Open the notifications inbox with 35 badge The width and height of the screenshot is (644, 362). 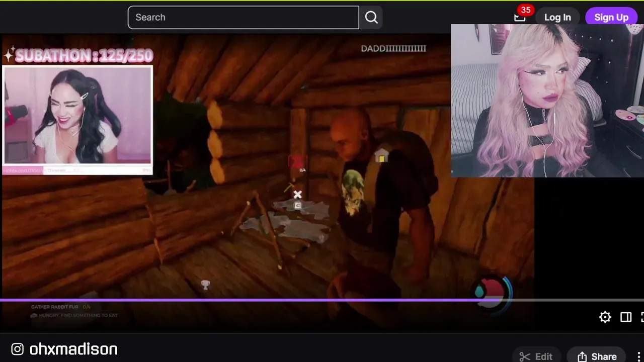(x=520, y=17)
